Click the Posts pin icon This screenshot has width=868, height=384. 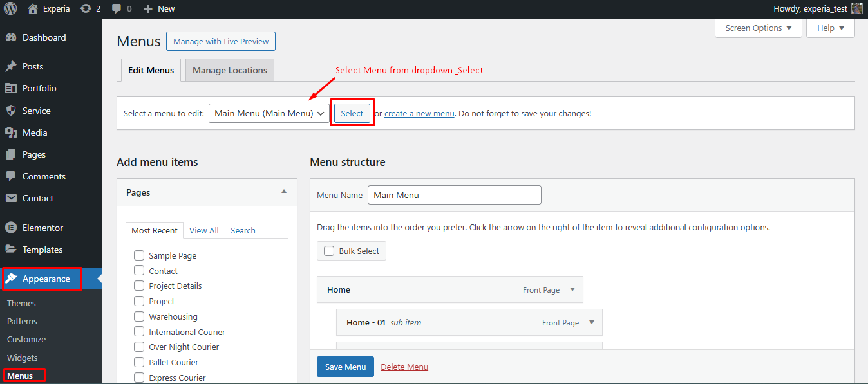click(x=11, y=66)
